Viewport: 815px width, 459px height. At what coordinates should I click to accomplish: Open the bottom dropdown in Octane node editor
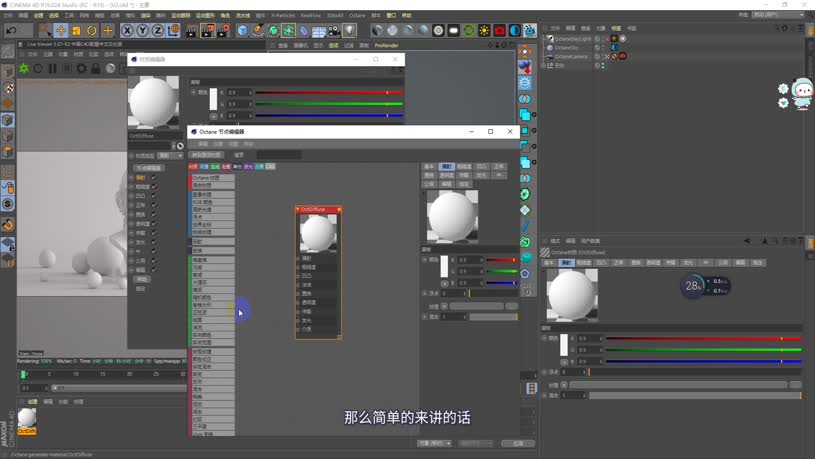434,443
